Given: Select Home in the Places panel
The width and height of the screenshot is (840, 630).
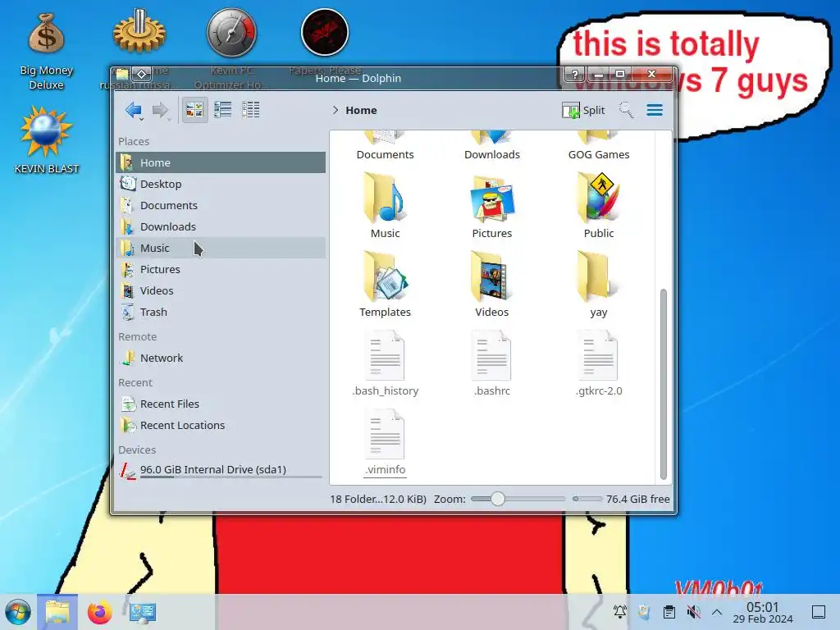Looking at the screenshot, I should pos(220,162).
